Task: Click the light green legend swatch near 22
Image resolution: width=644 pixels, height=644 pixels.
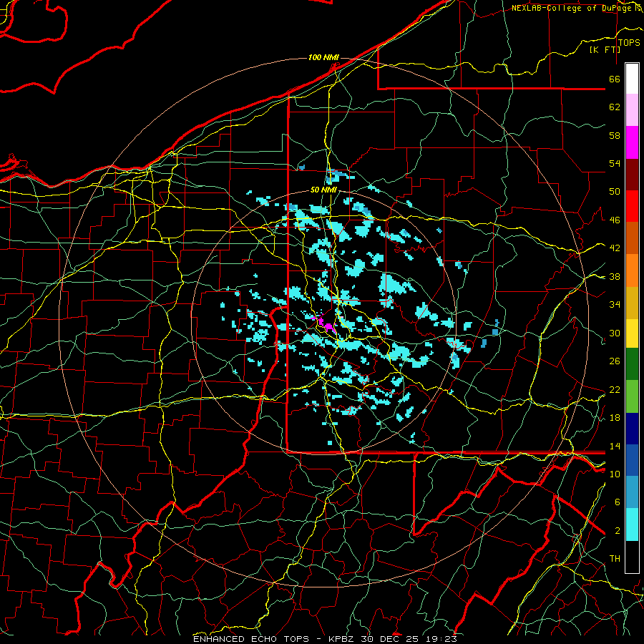Action: [x=632, y=396]
